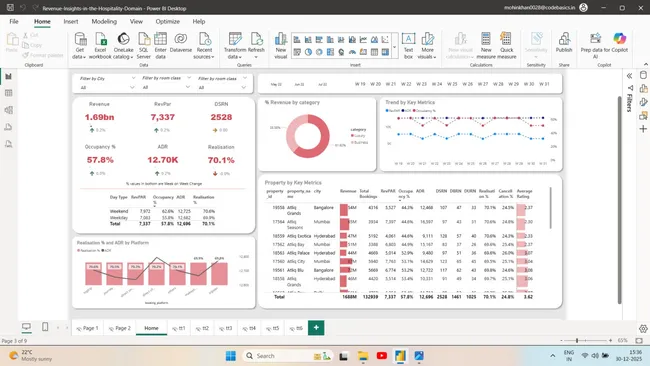Insert a Text box
The image size is (650, 366).
[408, 45]
